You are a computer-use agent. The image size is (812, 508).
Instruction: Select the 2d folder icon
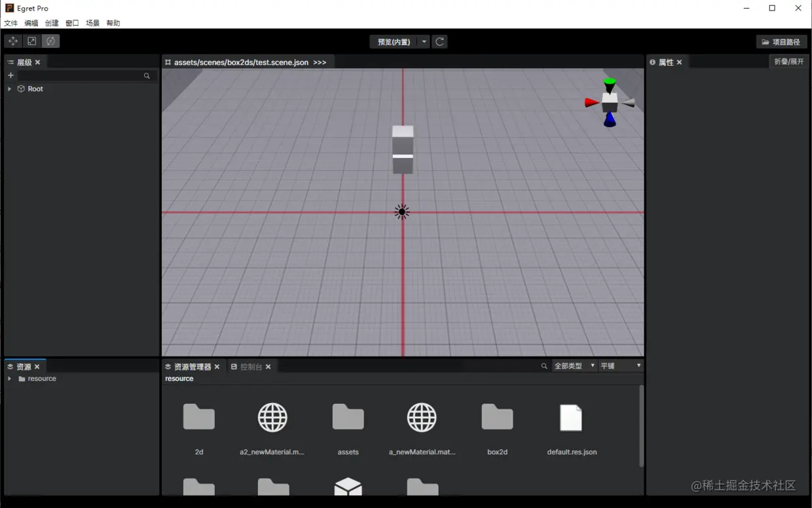(x=199, y=417)
